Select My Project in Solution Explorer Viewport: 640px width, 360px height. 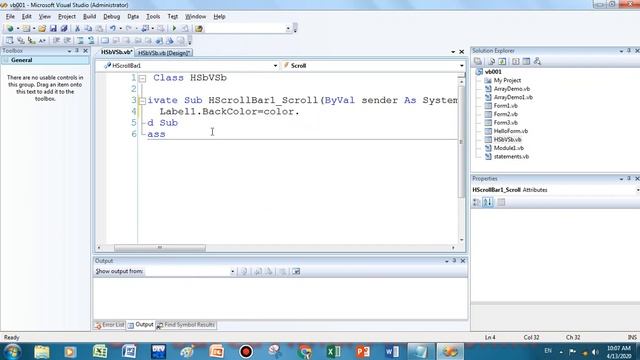point(507,80)
